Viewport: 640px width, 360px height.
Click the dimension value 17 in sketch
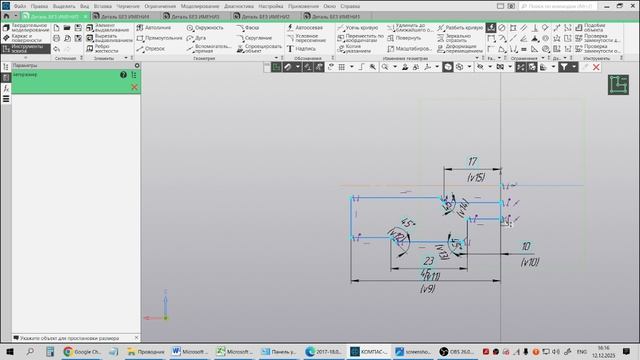pyautogui.click(x=472, y=162)
